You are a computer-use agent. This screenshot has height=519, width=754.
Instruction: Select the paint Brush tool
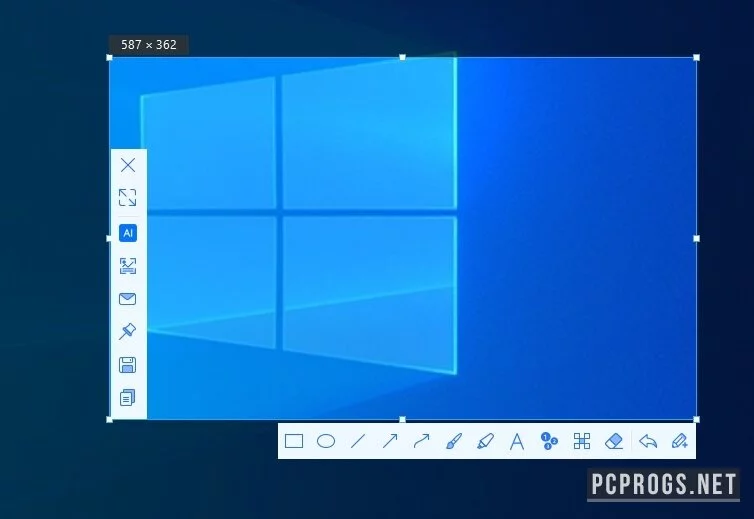453,441
